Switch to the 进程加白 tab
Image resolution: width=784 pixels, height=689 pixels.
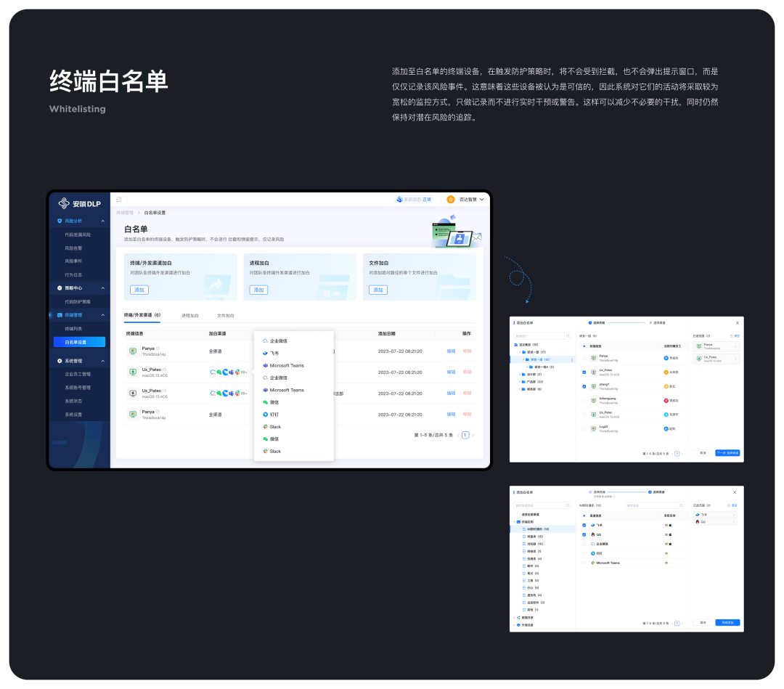pyautogui.click(x=189, y=315)
